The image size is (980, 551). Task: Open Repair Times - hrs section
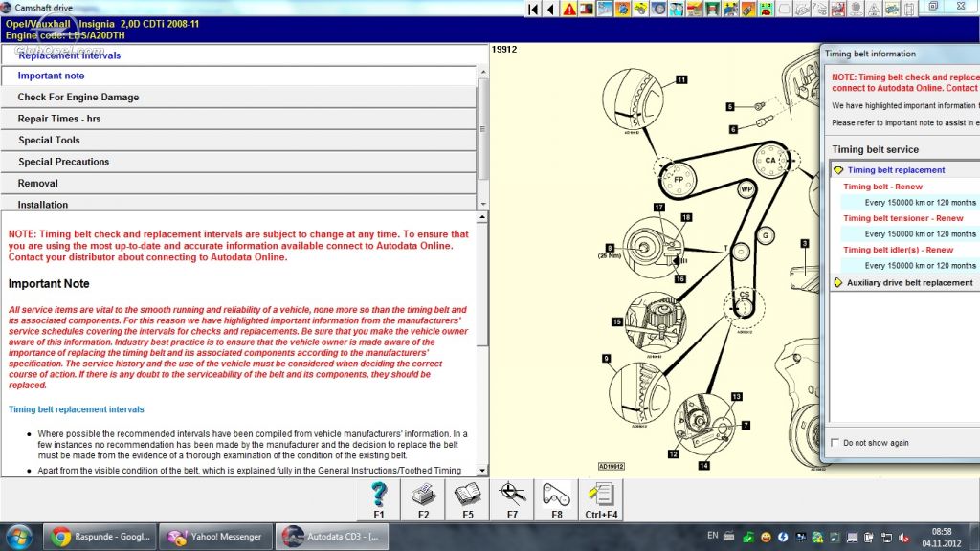tap(238, 119)
